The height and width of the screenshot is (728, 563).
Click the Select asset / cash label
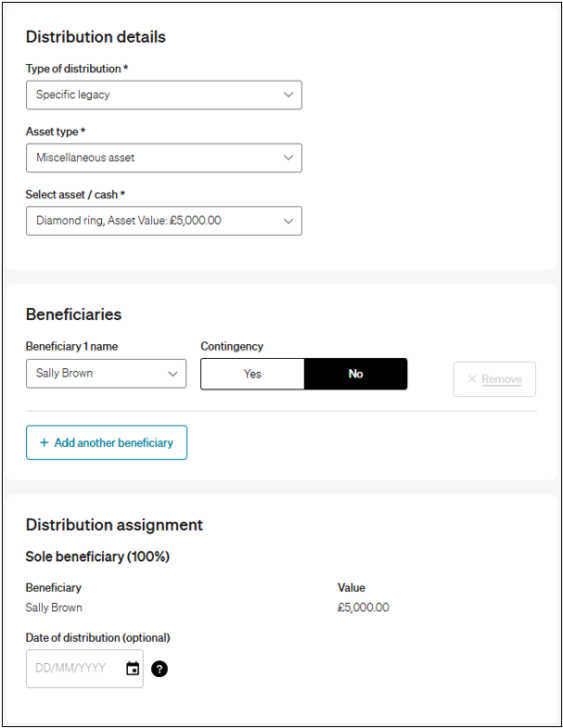click(74, 195)
